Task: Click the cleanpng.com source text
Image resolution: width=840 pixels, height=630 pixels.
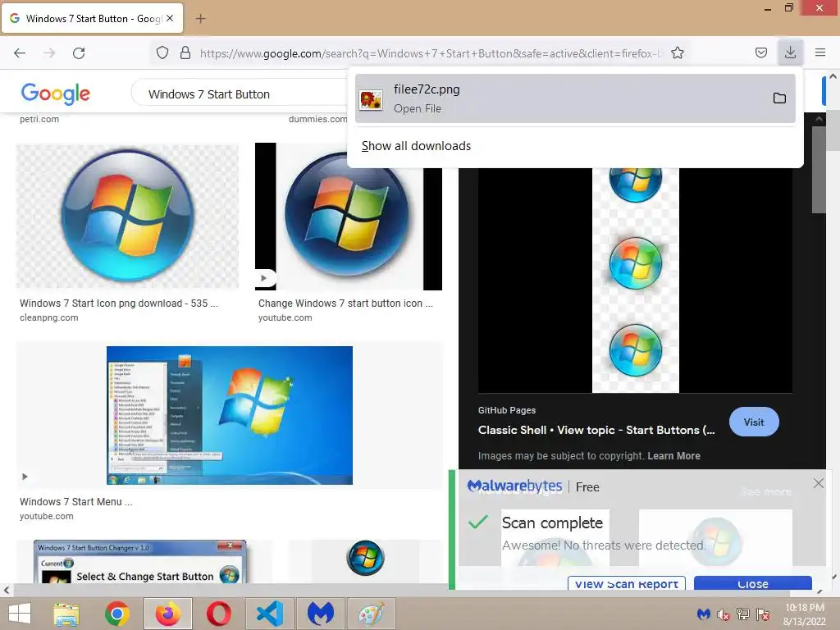Action: point(48,317)
